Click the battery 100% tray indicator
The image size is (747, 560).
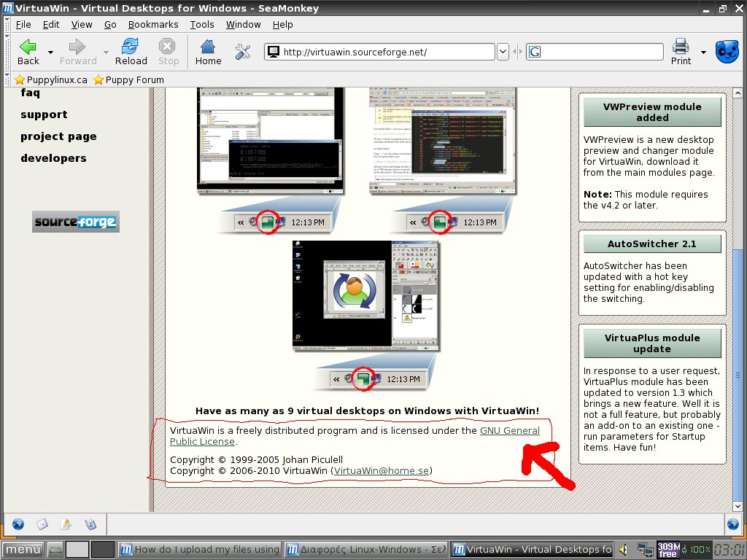[x=695, y=550]
